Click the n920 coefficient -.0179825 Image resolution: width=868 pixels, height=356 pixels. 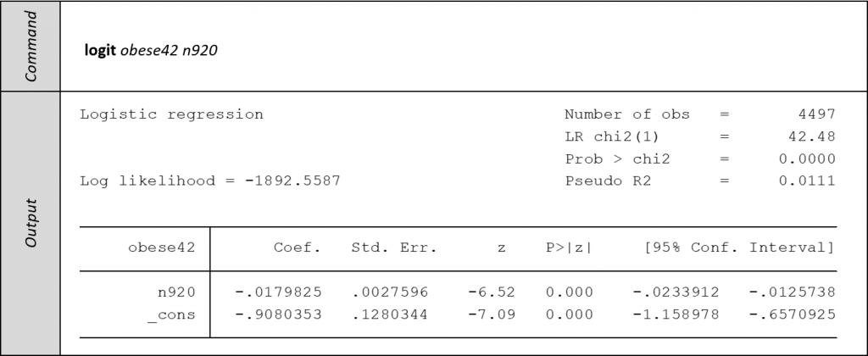(278, 292)
